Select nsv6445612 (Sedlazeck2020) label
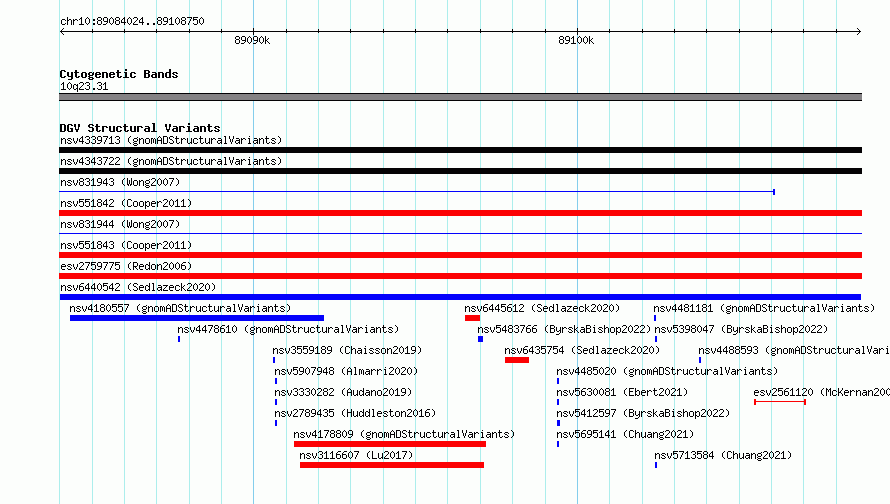890x504 pixels. click(x=542, y=308)
